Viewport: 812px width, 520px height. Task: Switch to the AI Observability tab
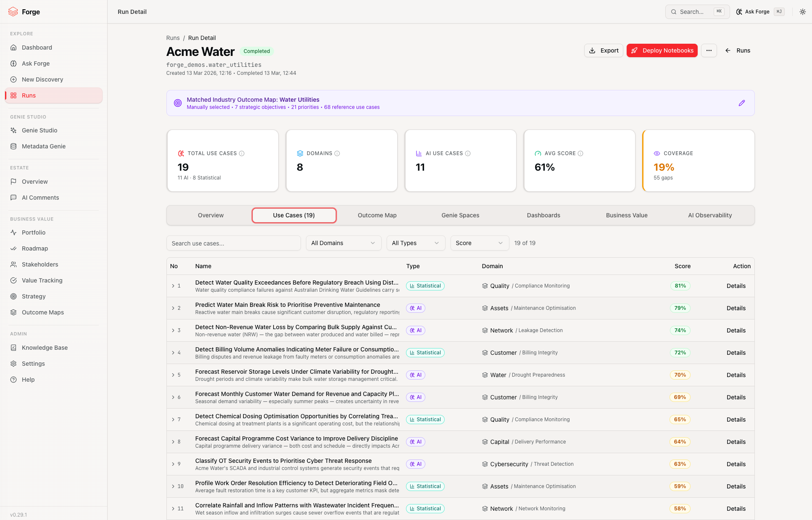[x=710, y=215]
